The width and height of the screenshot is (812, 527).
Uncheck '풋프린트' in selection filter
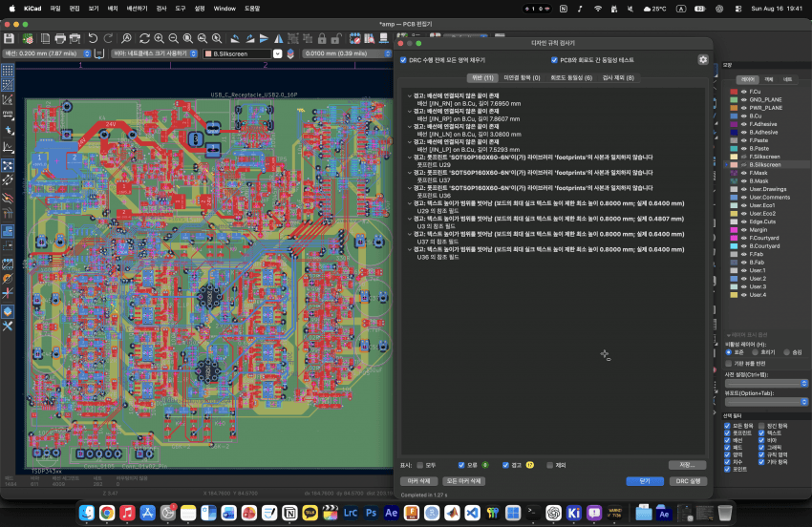point(727,433)
